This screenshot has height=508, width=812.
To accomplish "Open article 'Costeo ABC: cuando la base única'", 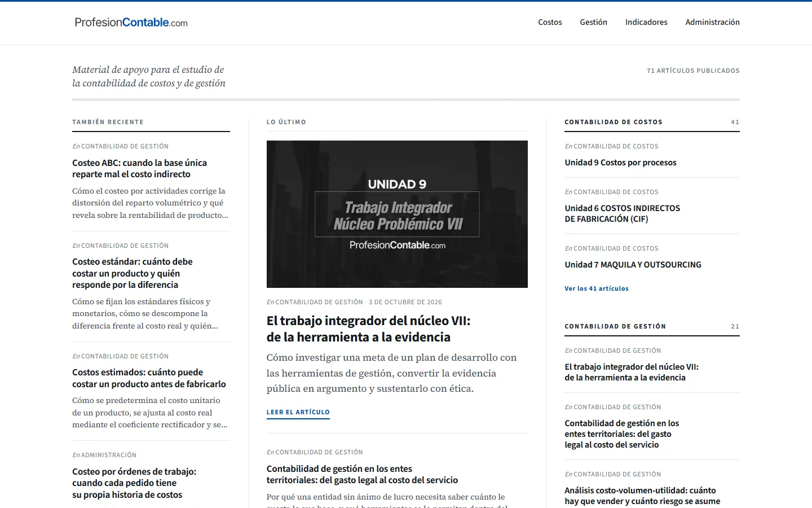I will [139, 168].
